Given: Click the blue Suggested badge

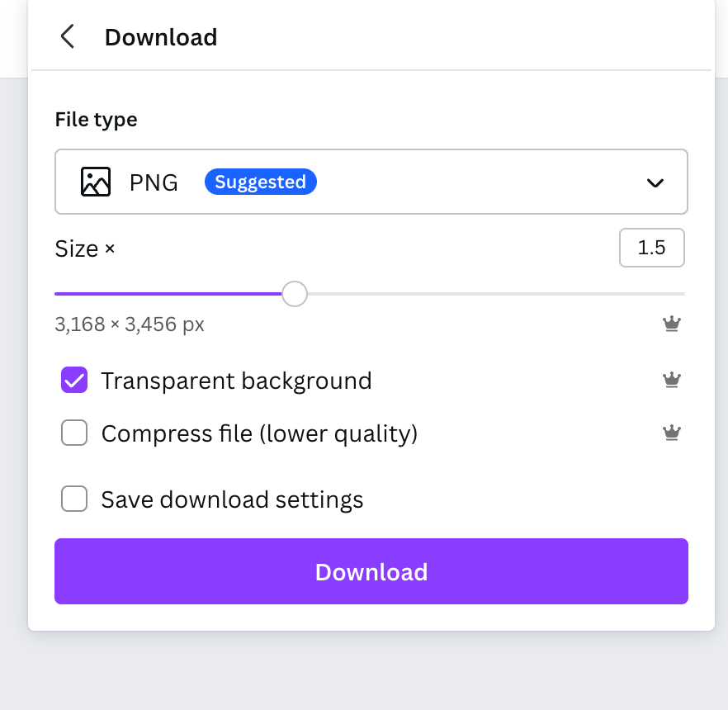Looking at the screenshot, I should pyautogui.click(x=261, y=182).
